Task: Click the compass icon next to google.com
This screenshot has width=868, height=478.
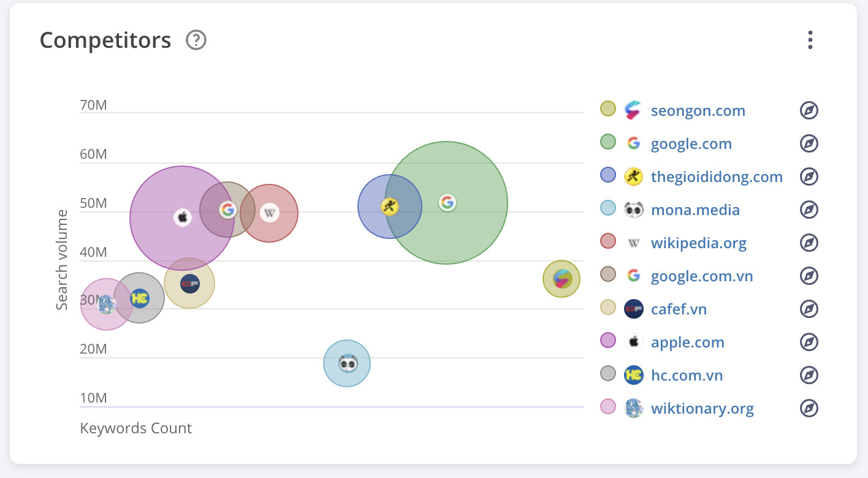Action: pyautogui.click(x=809, y=144)
